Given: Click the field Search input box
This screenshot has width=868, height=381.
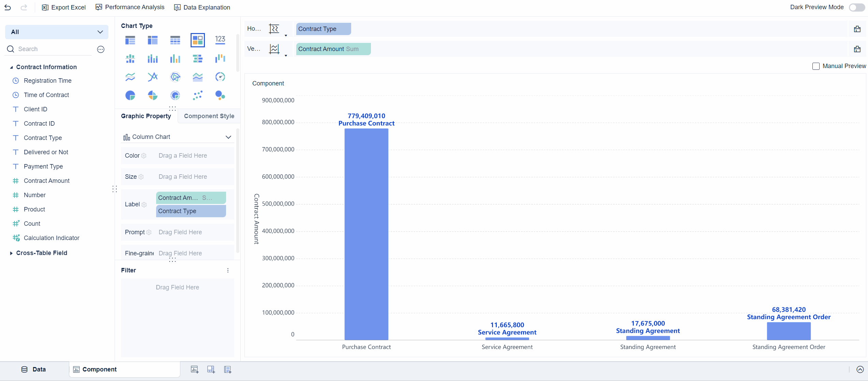Looking at the screenshot, I should [x=51, y=49].
